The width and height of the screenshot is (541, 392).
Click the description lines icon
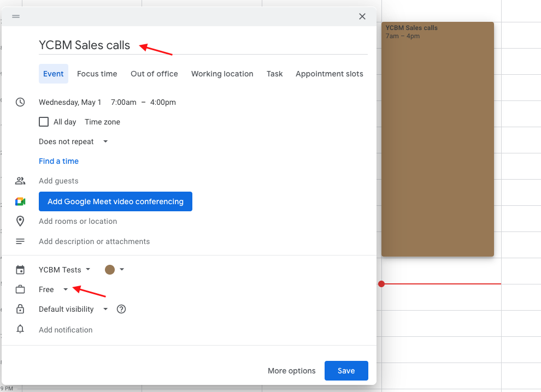20,241
